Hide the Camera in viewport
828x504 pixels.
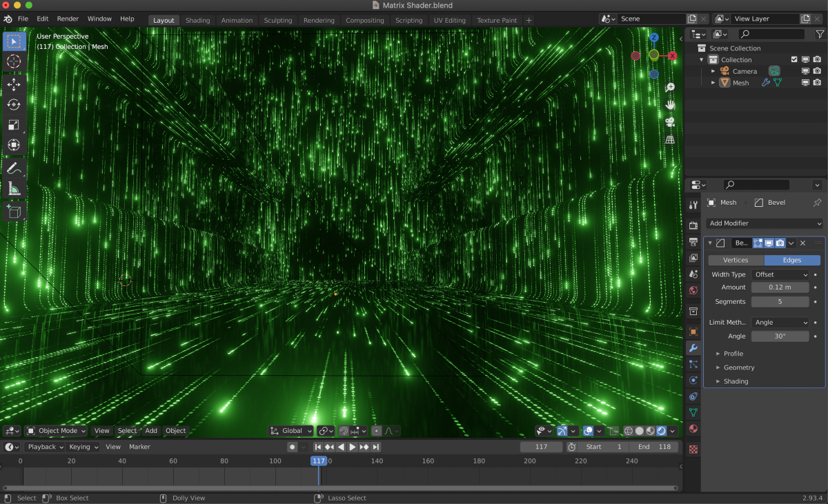point(805,71)
